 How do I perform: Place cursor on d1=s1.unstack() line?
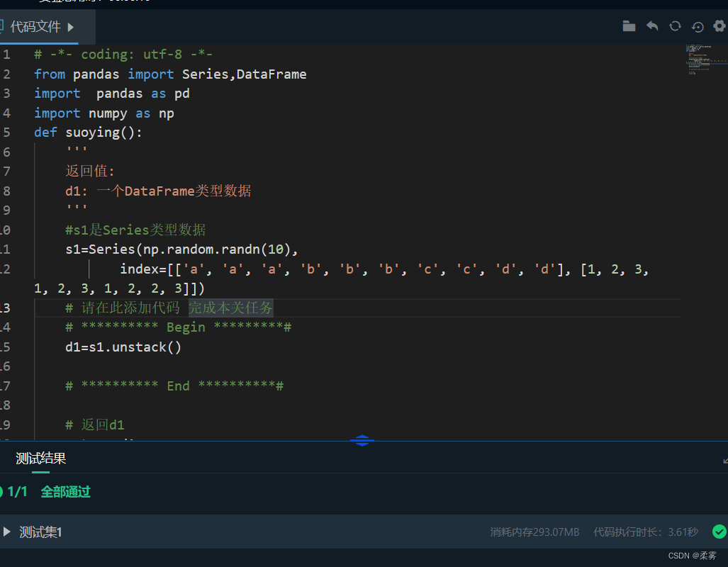(123, 347)
